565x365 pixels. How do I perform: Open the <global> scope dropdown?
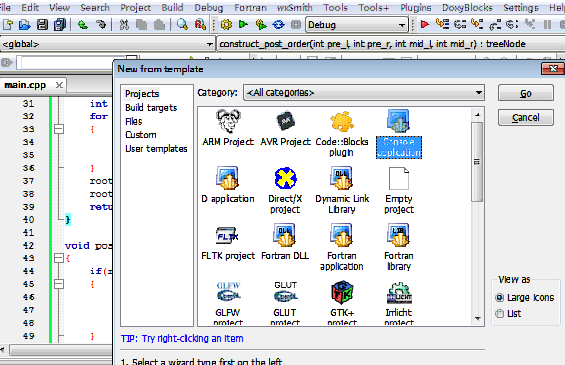(x=107, y=44)
